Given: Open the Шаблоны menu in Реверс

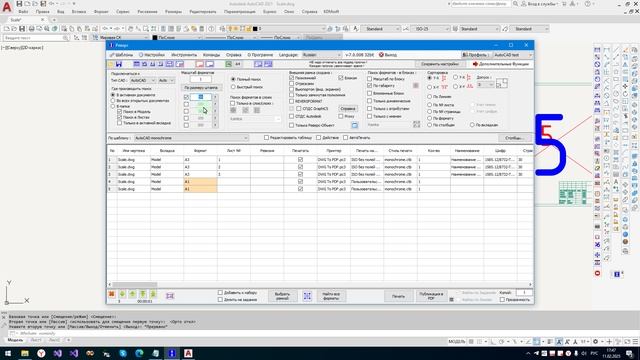Looking at the screenshot, I should 121,55.
